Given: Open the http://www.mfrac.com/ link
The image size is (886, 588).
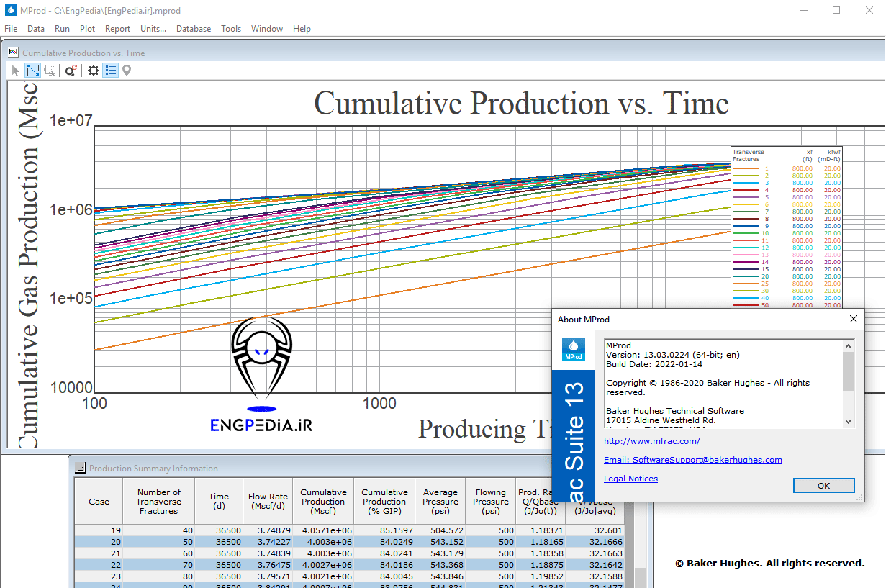Looking at the screenshot, I should 652,441.
